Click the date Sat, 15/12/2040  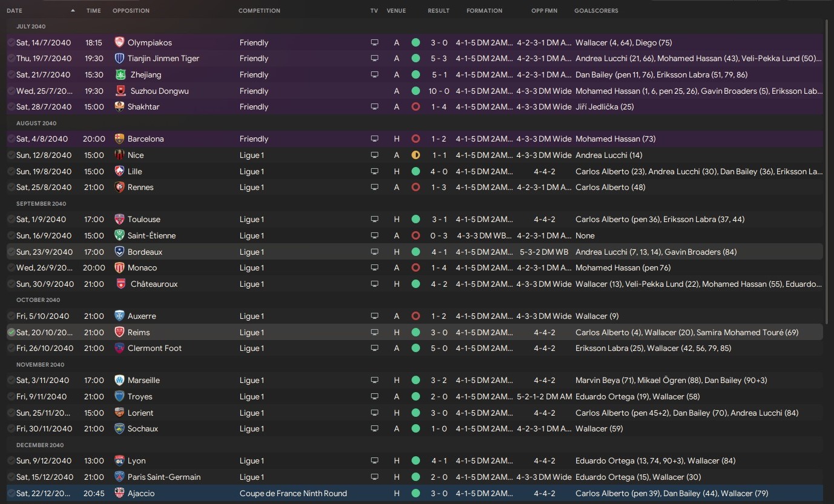coord(45,477)
